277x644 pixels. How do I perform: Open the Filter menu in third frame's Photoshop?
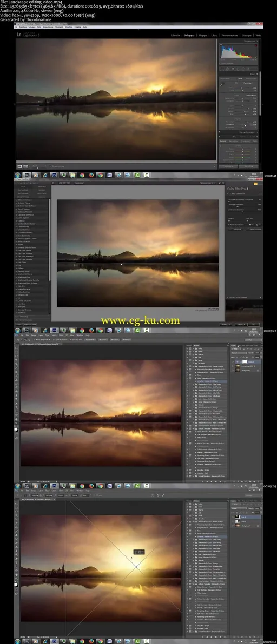coord(61,335)
